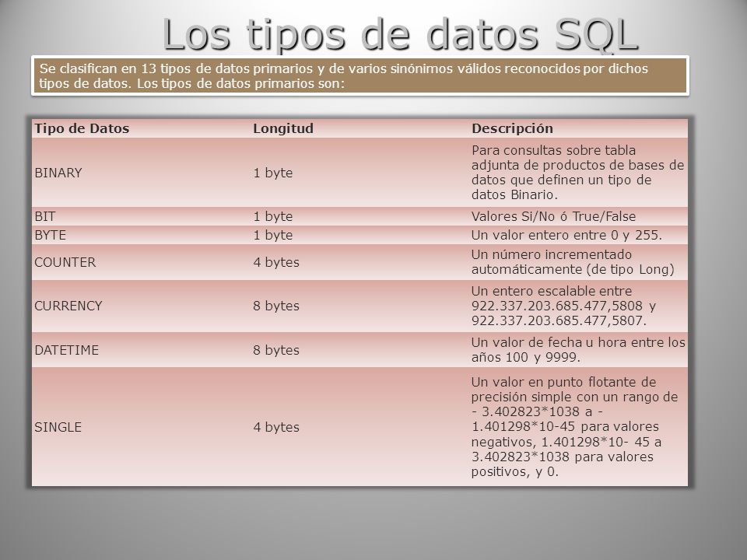Click the 'Tipo de Datos' column header
Screen dimensions: 747x560
pyautogui.click(x=82, y=128)
